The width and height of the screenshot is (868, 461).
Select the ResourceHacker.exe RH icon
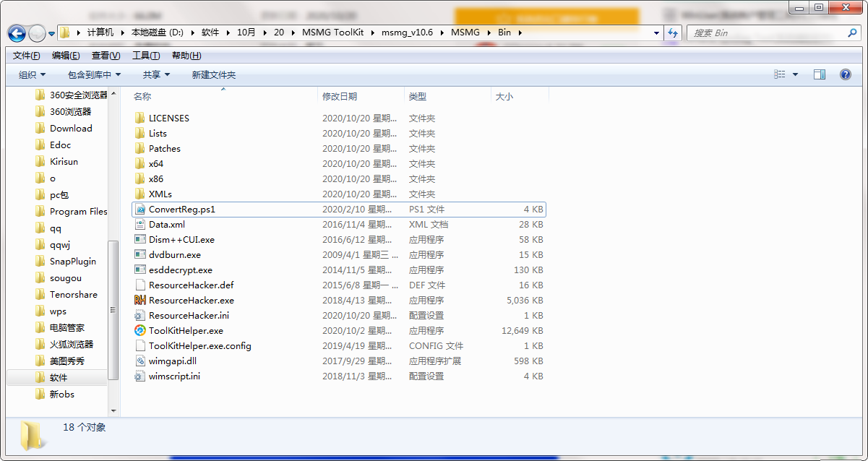click(x=140, y=300)
